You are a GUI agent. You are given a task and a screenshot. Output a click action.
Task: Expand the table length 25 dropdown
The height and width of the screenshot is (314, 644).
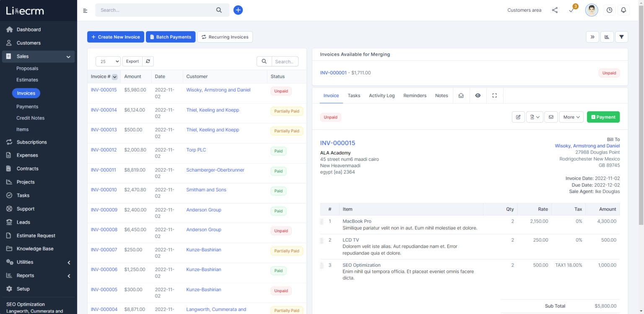point(108,62)
